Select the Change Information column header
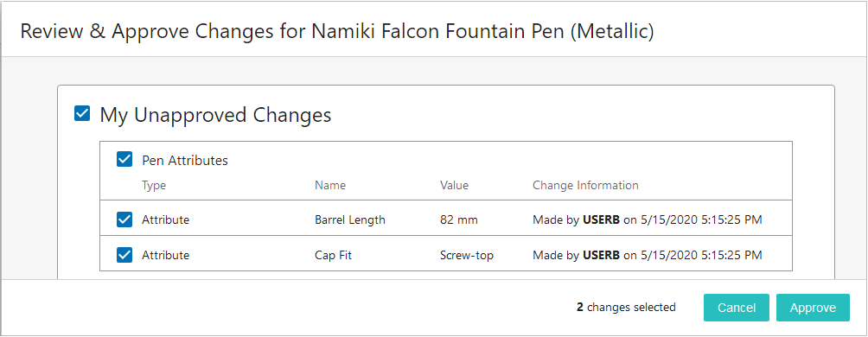The width and height of the screenshot is (868, 337). pos(585,186)
